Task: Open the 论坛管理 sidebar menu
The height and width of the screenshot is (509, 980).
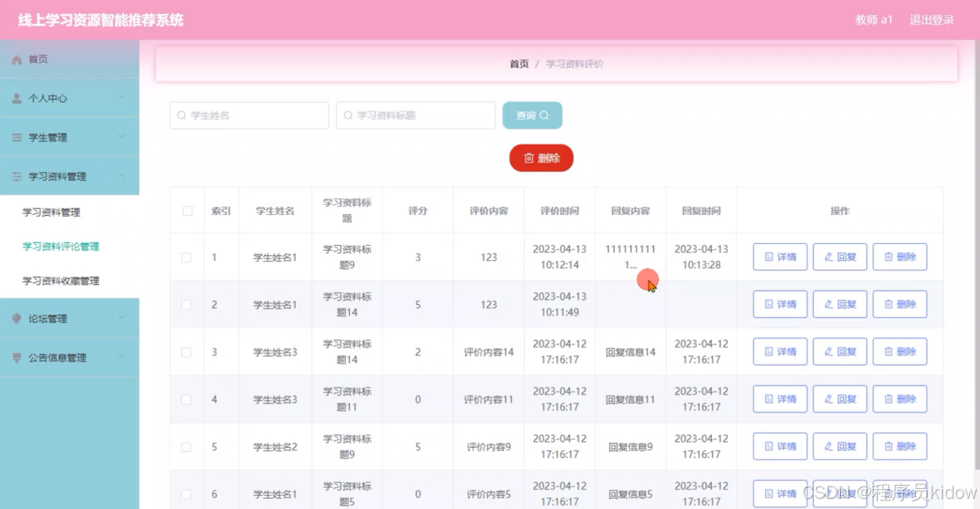Action: (70, 319)
